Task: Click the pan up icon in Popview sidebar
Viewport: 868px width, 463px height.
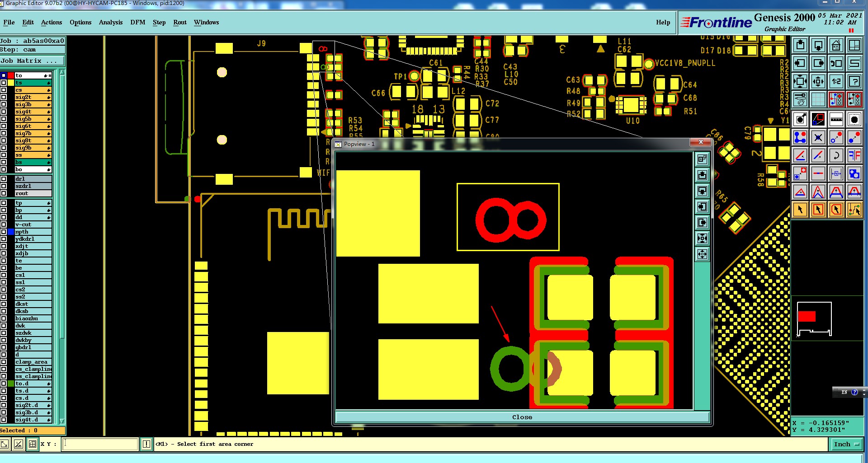Action: [702, 175]
